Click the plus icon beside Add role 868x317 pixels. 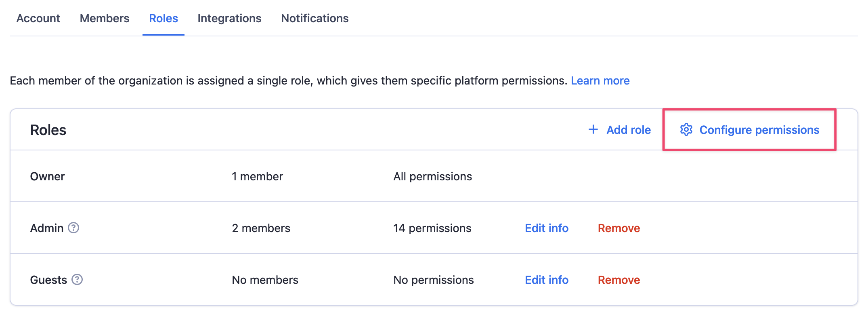(x=593, y=130)
